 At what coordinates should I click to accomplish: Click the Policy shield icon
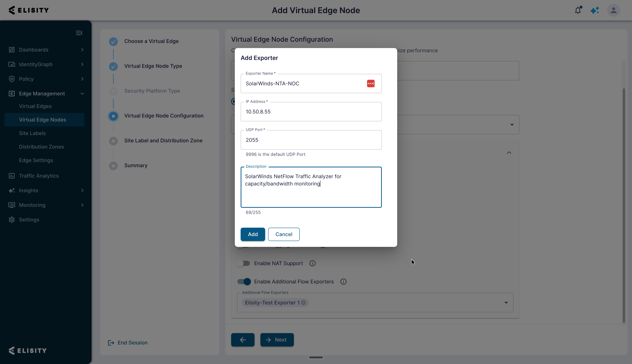coord(12,79)
